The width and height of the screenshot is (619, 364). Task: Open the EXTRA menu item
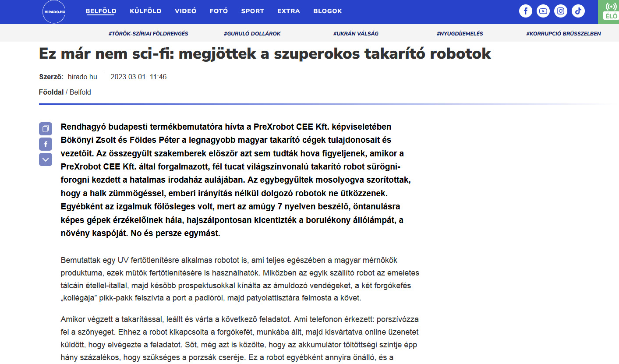tap(289, 11)
